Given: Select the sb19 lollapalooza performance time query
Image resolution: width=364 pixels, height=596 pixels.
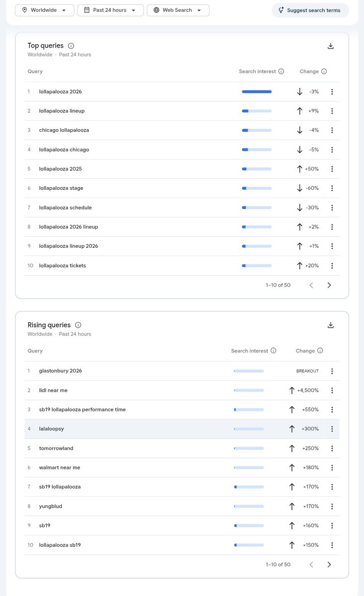Looking at the screenshot, I should 82,410.
